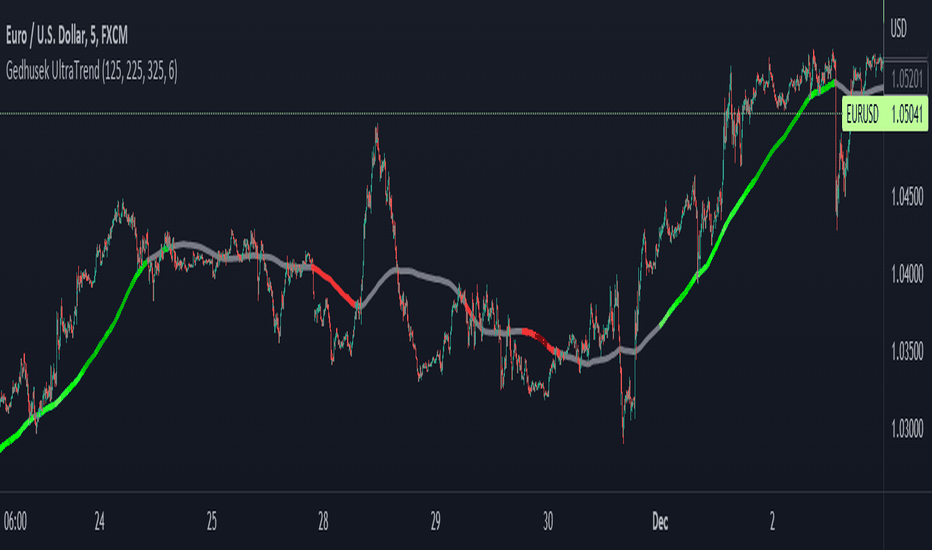Click the 24 date axis label
Screen dimensions: 932x550
99,521
